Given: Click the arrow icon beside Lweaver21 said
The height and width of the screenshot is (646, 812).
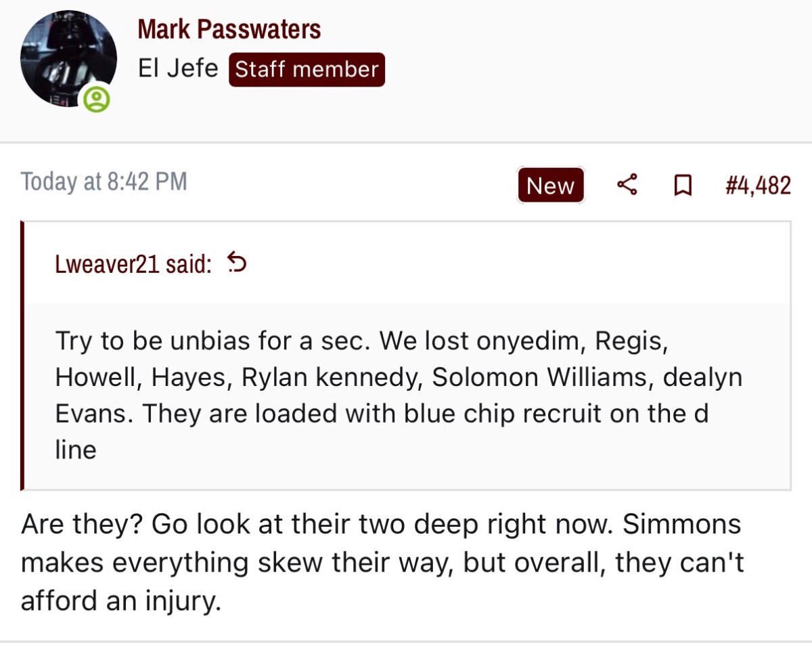Looking at the screenshot, I should click(237, 261).
